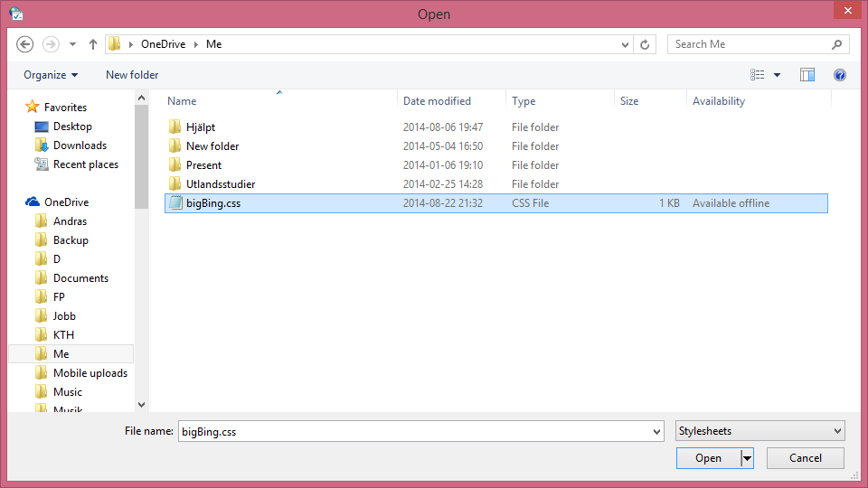
Task: Click the Cancel button
Action: (806, 458)
